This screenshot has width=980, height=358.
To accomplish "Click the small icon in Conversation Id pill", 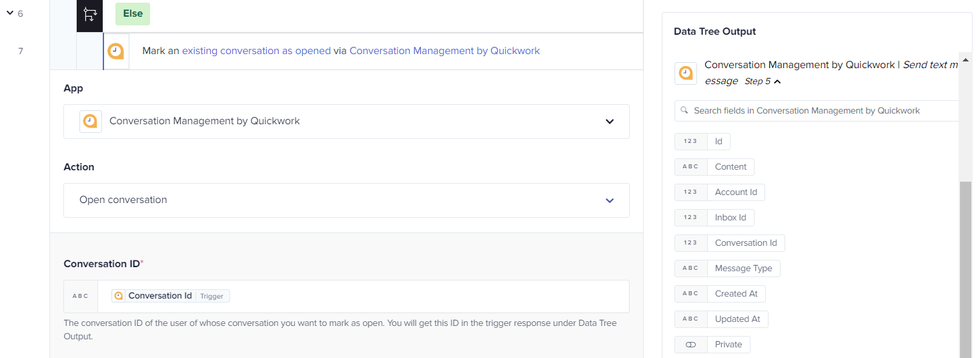I will [x=119, y=296].
